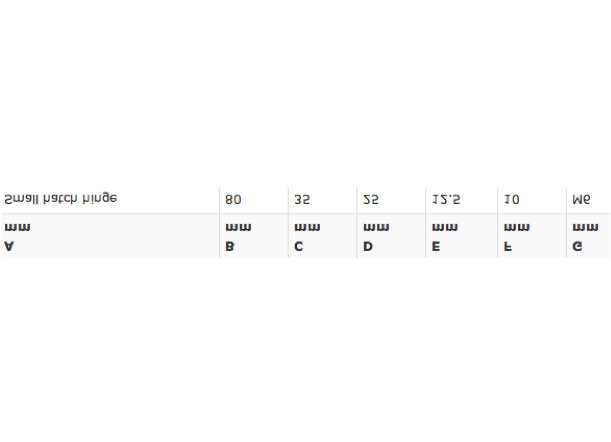611x442 pixels.
Task: Select the hinge value in column D
Action: [371, 200]
